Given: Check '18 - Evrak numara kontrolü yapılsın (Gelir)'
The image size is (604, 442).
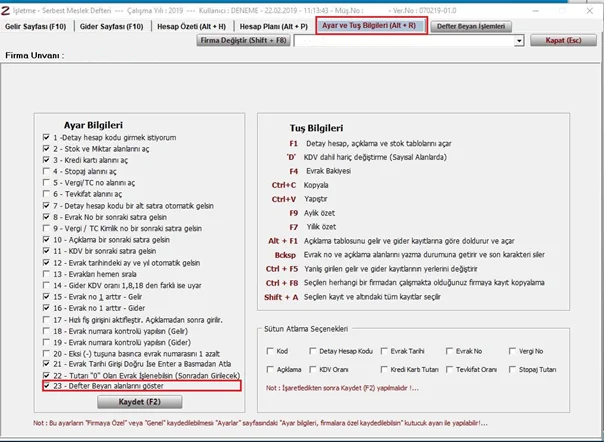Looking at the screenshot, I should pyautogui.click(x=46, y=331).
